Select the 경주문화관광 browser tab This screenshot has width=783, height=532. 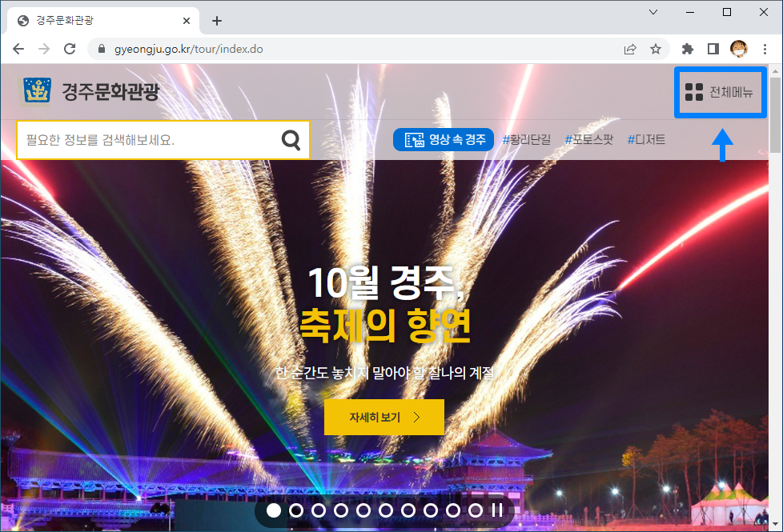(x=103, y=21)
